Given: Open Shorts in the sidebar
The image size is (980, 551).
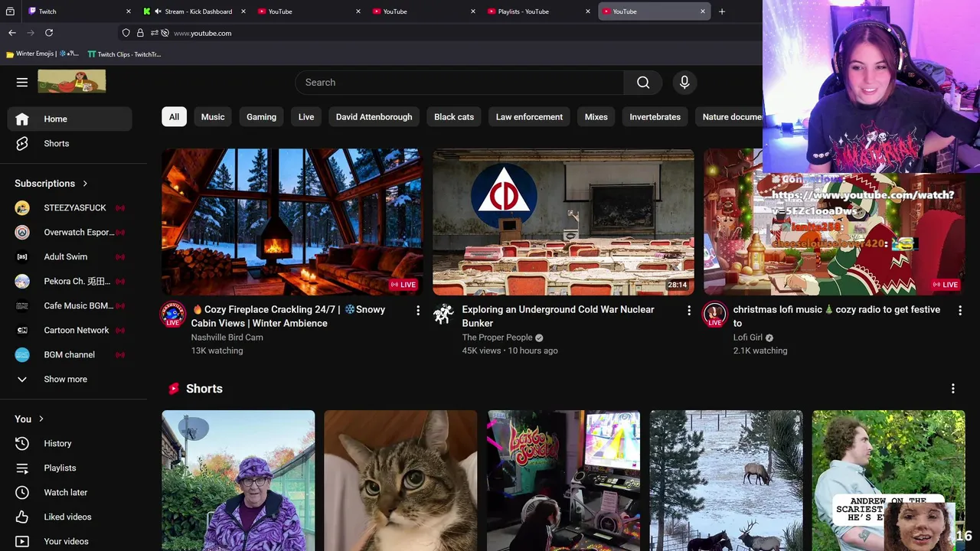Looking at the screenshot, I should point(70,144).
